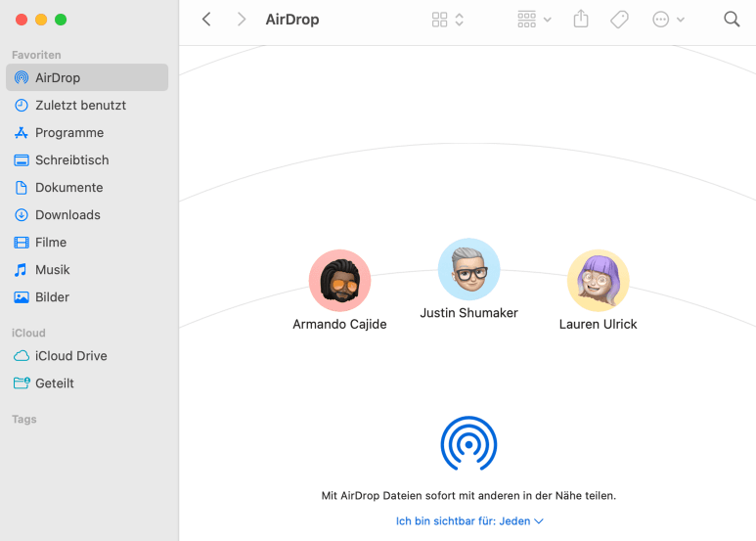Open Zuletzt benutzt in sidebar
This screenshot has height=541, width=756.
(80, 105)
